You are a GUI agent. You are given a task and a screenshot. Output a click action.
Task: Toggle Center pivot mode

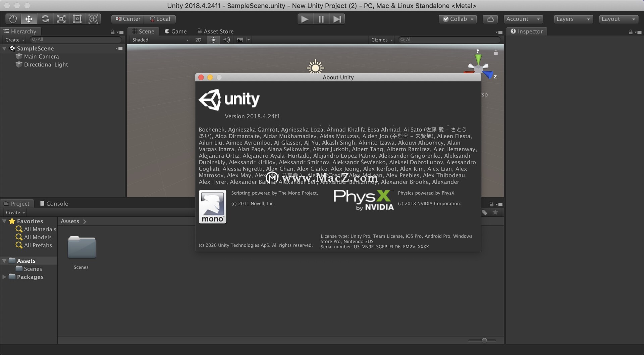point(128,19)
